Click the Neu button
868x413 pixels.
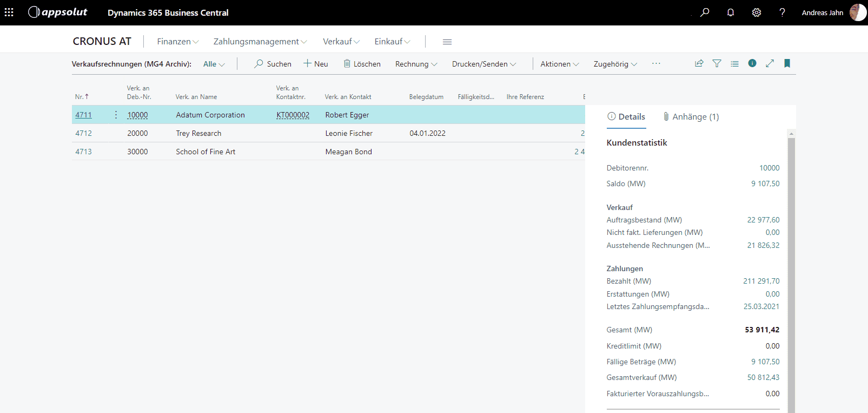[x=316, y=64]
